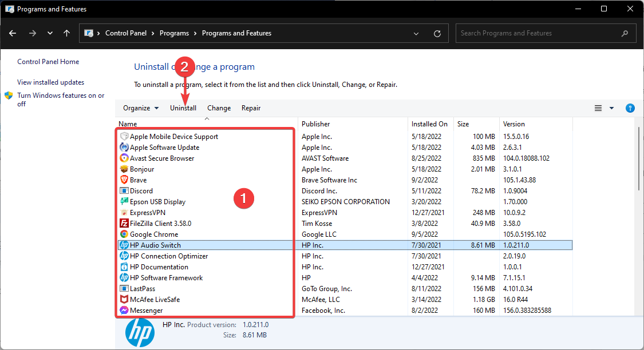Screen dimensions: 644x350
Task: Click the 12/27/2021 date for ExpressVPN
Action: [x=428, y=213]
